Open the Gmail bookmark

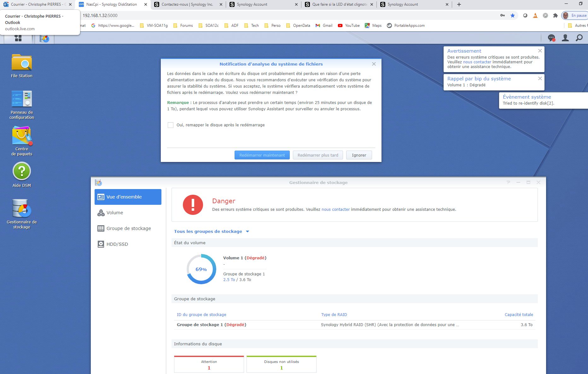tap(324, 26)
